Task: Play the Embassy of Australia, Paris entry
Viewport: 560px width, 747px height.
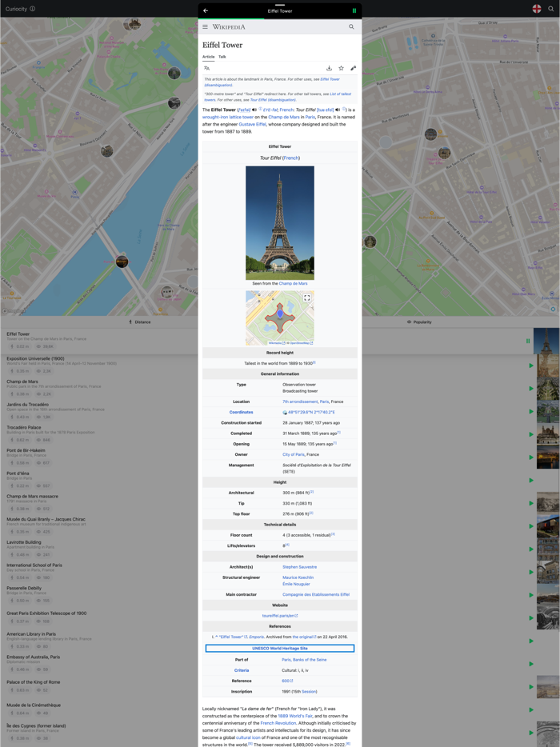Action: pyautogui.click(x=531, y=664)
